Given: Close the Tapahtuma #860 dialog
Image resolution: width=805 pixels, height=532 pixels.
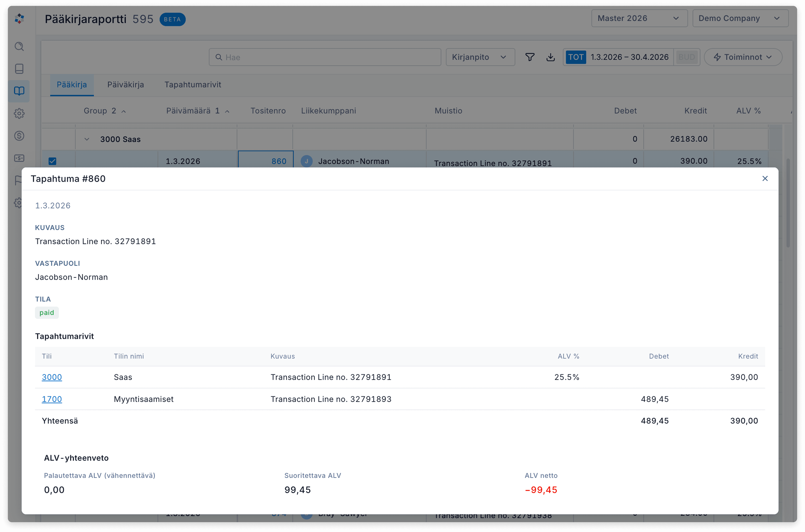Looking at the screenshot, I should coord(765,178).
